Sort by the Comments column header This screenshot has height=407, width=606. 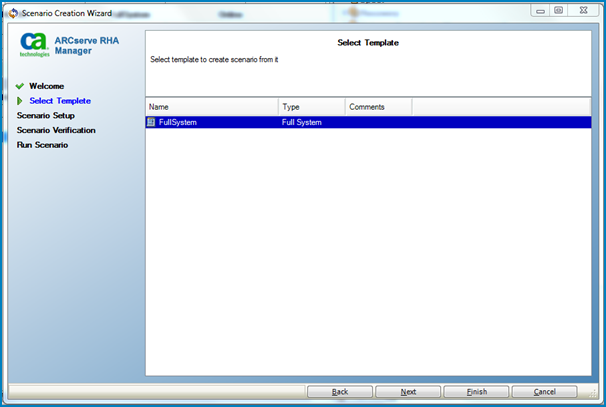coord(378,107)
